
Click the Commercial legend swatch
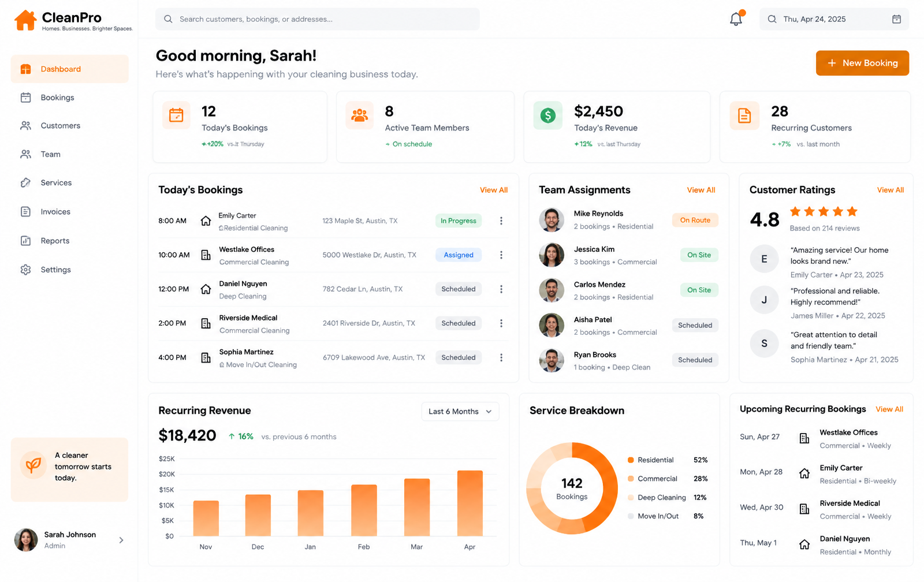(631, 479)
